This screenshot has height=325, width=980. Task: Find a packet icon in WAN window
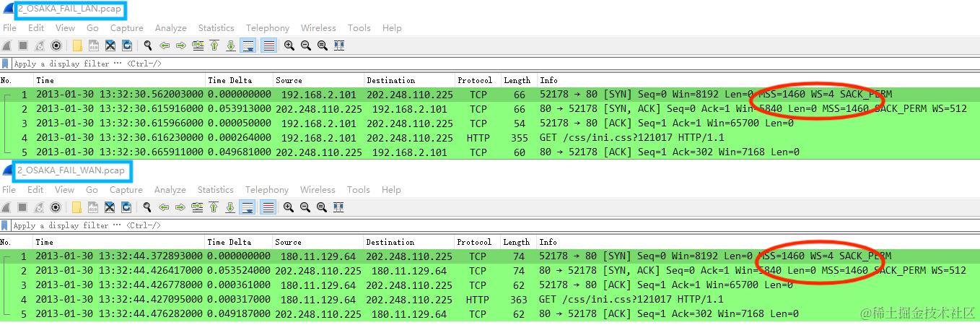148,207
